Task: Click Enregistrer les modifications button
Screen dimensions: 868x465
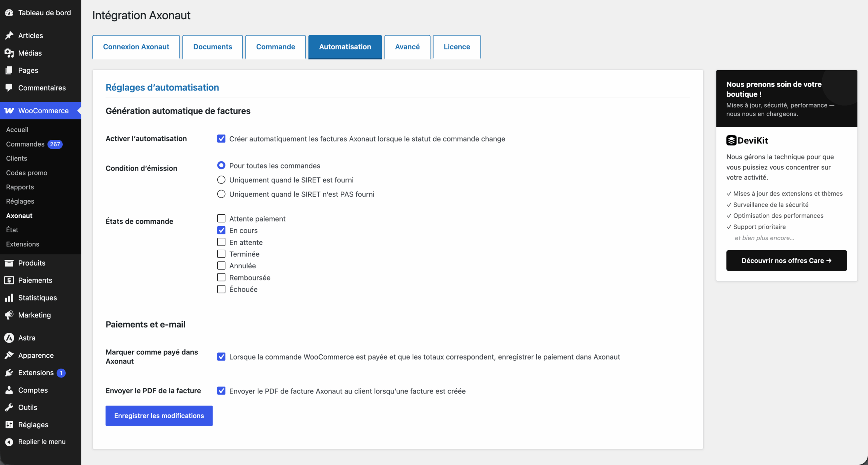Action: 159,415
